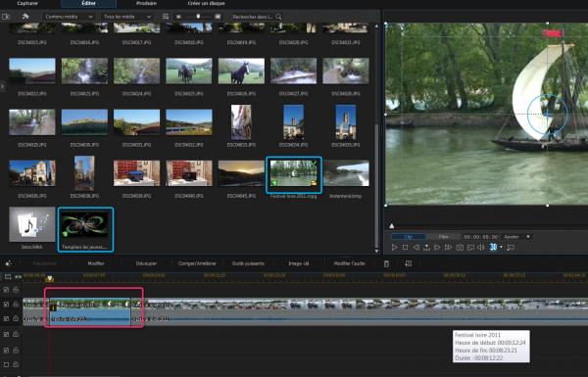Click the small thumbnails icon beside size slider
This screenshot has width=588, height=377.
(179, 17)
